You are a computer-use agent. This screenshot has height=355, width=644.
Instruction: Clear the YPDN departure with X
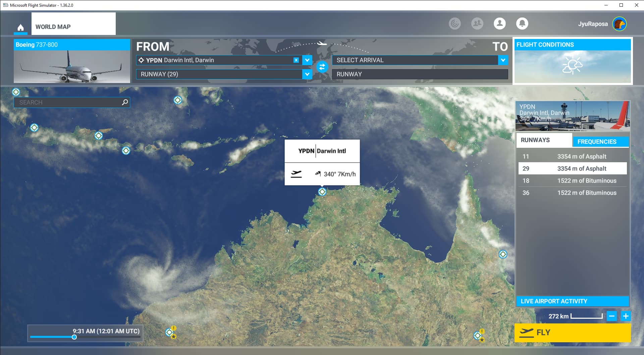pos(296,60)
